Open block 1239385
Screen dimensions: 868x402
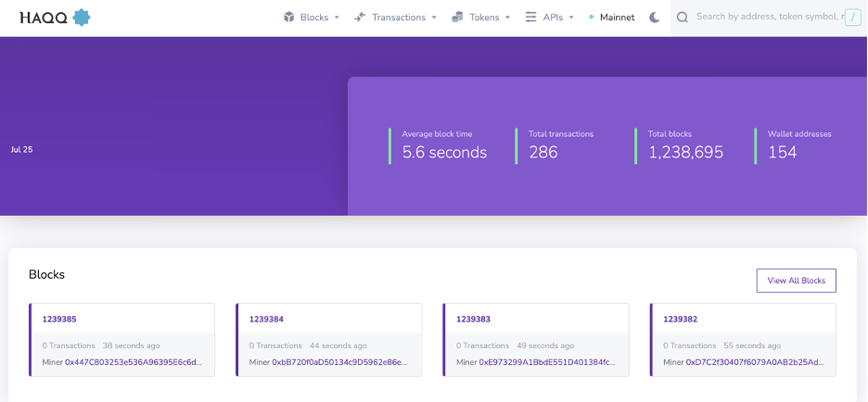click(59, 319)
